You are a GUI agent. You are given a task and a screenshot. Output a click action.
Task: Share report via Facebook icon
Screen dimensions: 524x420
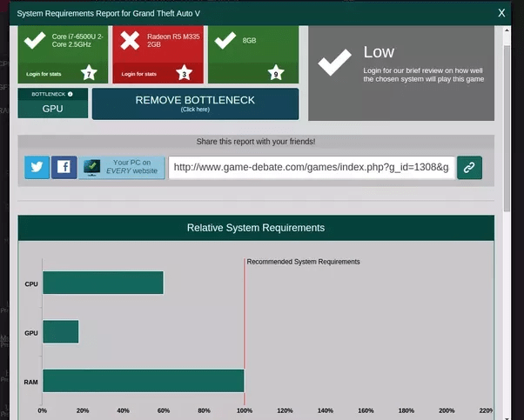click(64, 167)
